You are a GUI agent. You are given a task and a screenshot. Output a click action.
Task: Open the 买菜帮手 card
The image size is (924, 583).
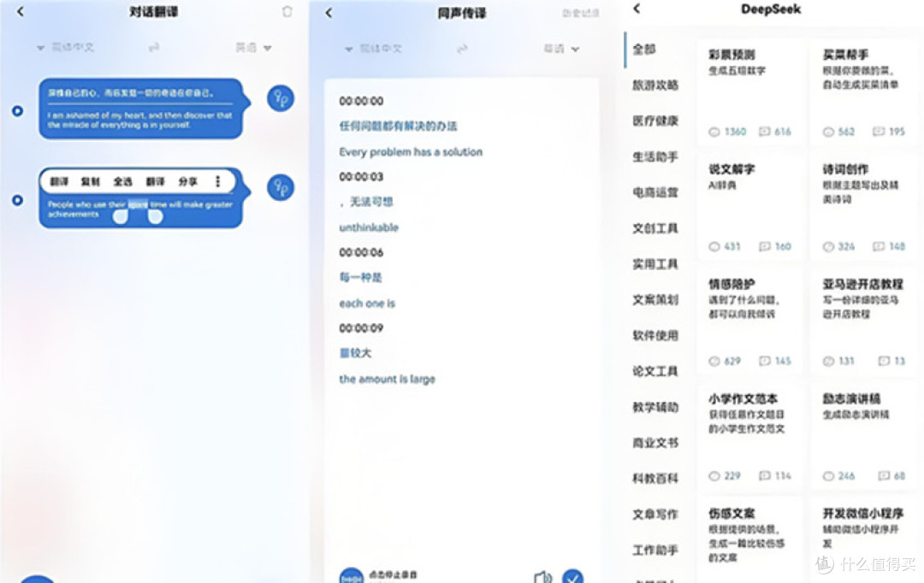click(864, 91)
